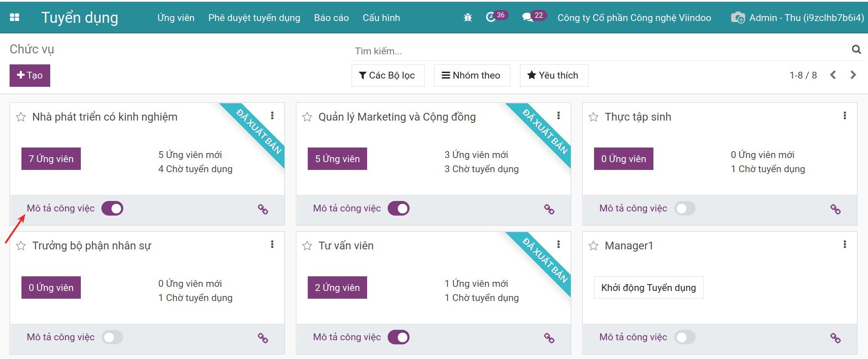Open the apps grid menu icon

pyautogui.click(x=15, y=17)
